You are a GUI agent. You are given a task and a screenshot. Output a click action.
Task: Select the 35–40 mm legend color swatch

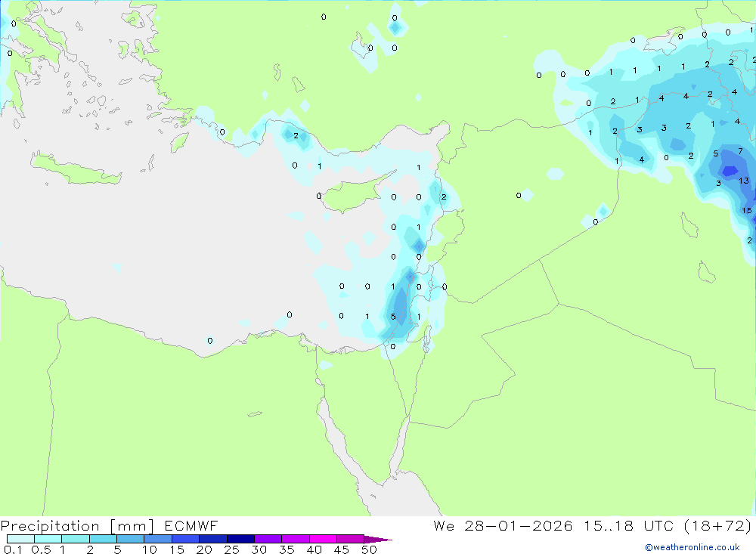pyautogui.click(x=295, y=539)
